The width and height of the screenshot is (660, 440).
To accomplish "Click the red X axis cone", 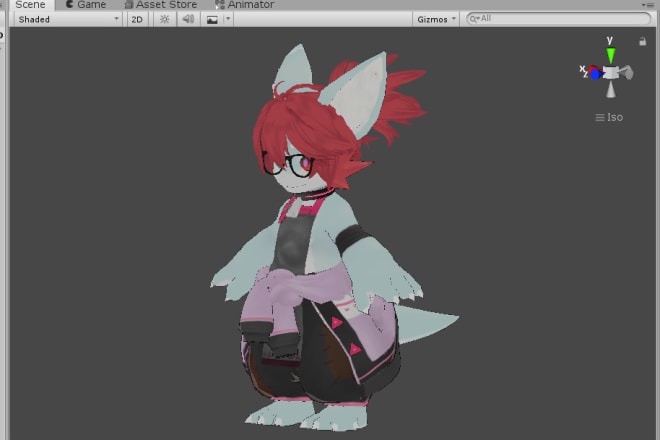I will pos(593,69).
